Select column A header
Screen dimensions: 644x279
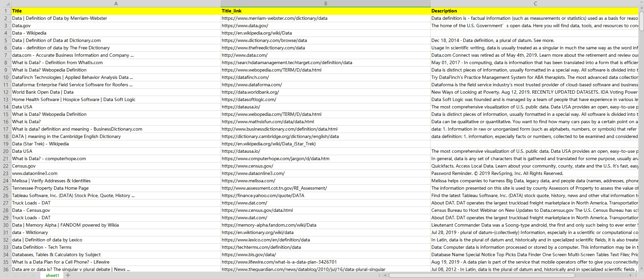point(116,4)
